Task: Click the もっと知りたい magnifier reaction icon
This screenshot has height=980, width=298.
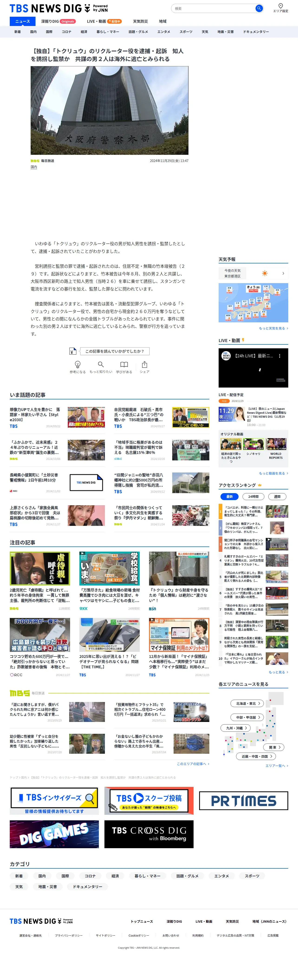Action: point(101,364)
